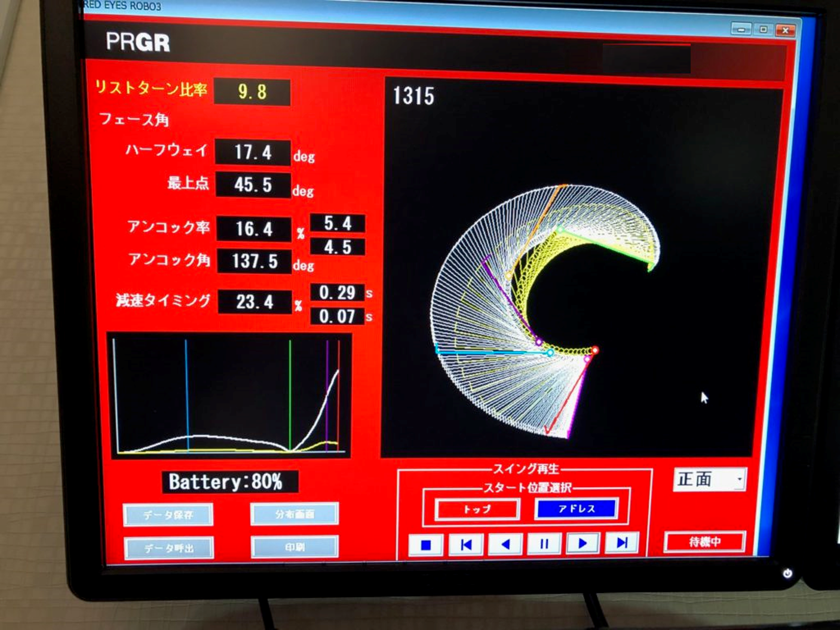Image resolution: width=840 pixels, height=630 pixels.
Task: Click the purple marker line in speed graph
Action: tap(327, 395)
